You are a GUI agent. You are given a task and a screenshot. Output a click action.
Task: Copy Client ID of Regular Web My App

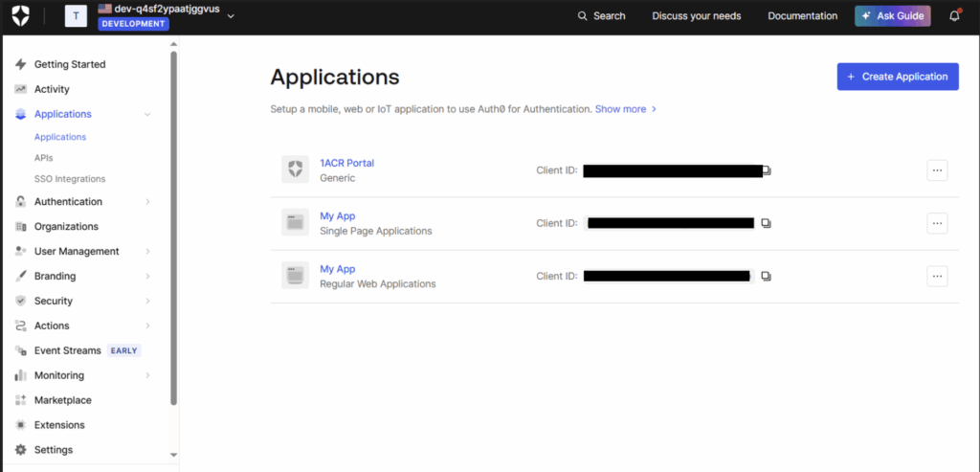(766, 277)
